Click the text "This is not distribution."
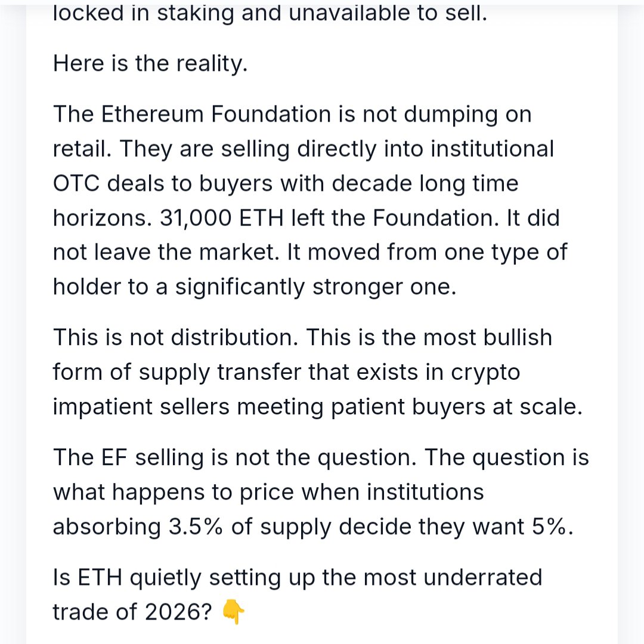The image size is (644, 644). pos(177,338)
